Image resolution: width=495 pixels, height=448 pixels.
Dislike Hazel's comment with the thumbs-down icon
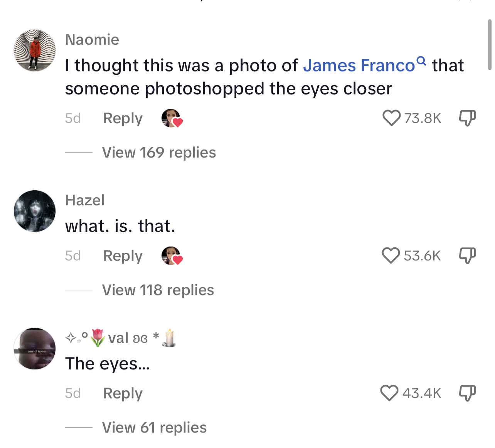tap(467, 256)
